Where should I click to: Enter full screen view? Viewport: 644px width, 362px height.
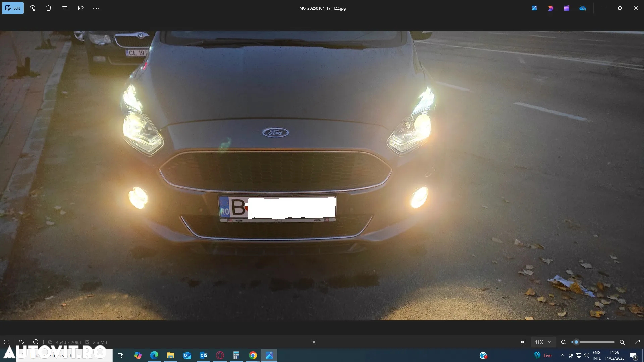637,342
